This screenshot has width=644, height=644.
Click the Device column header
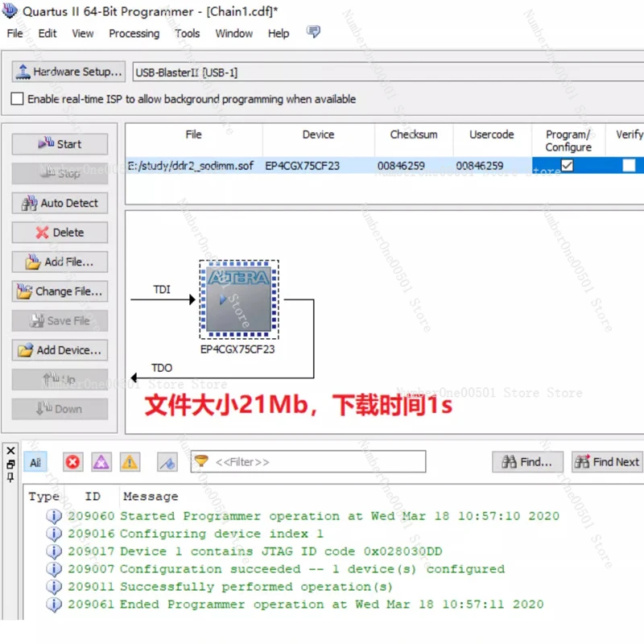(318, 134)
